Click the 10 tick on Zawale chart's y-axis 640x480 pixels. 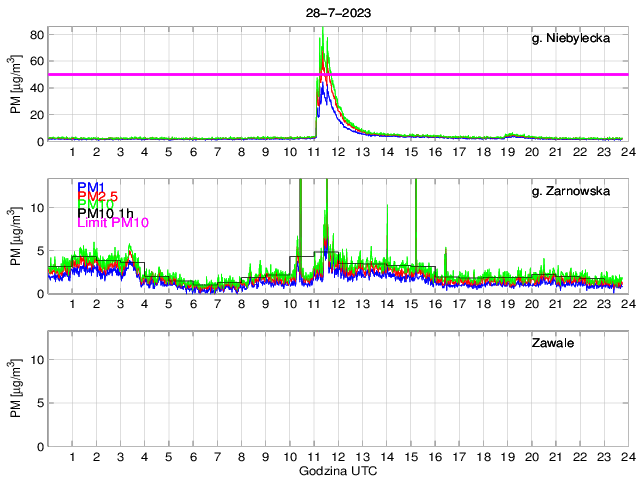pyautogui.click(x=35, y=360)
